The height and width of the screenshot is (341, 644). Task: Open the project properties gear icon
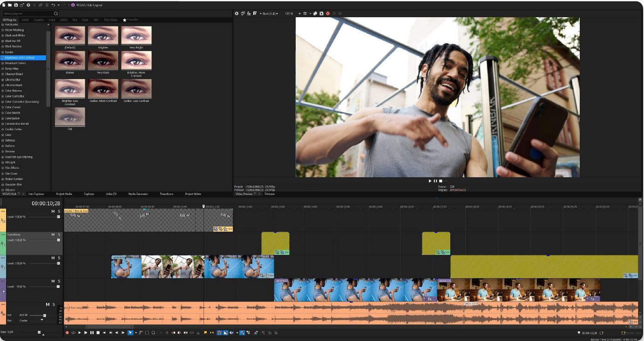coord(28,5)
